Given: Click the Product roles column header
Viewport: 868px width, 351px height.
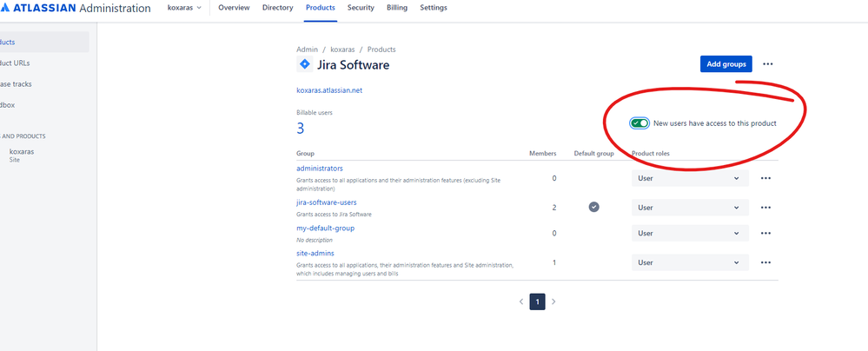Looking at the screenshot, I should coord(651,154).
